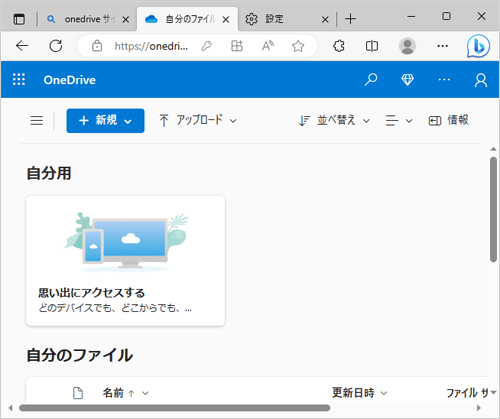
Task: Search in OneDrive
Action: (x=371, y=80)
